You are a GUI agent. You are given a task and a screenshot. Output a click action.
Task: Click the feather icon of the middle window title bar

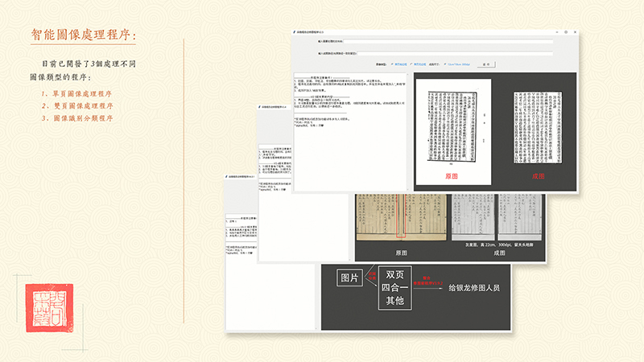pos(259,107)
